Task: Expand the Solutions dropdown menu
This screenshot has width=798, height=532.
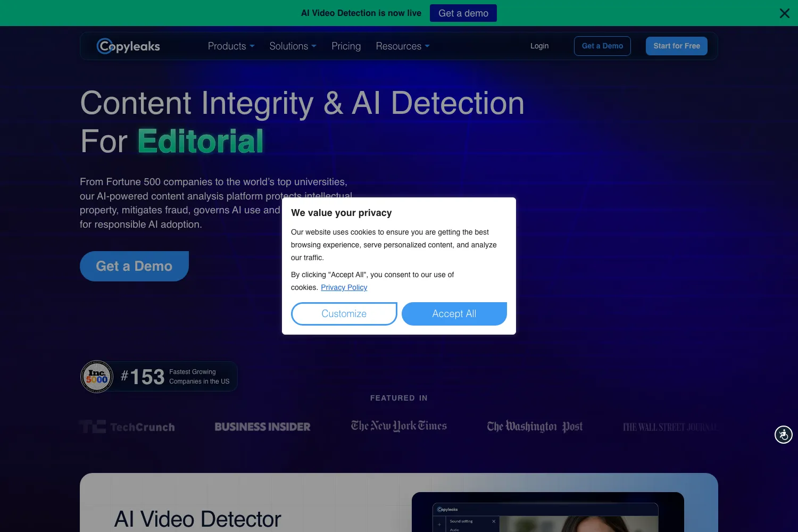Action: coord(293,46)
